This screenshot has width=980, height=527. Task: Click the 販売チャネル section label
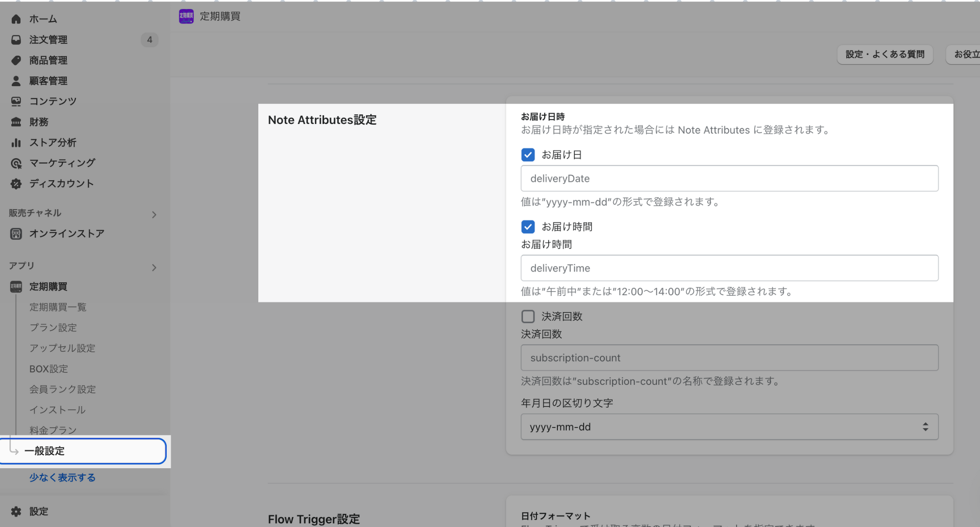35,213
